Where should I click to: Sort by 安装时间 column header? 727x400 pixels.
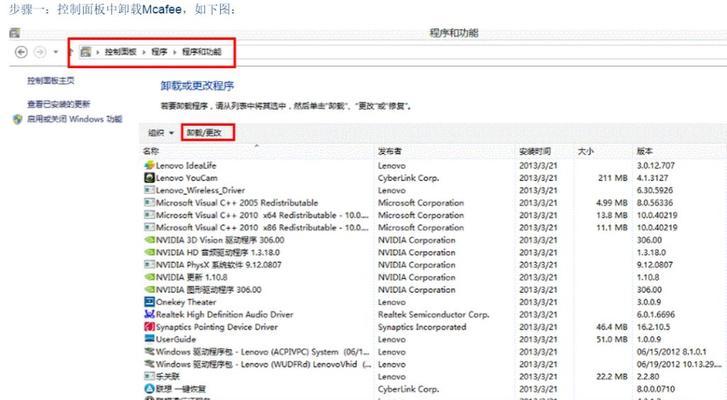pyautogui.click(x=535, y=151)
